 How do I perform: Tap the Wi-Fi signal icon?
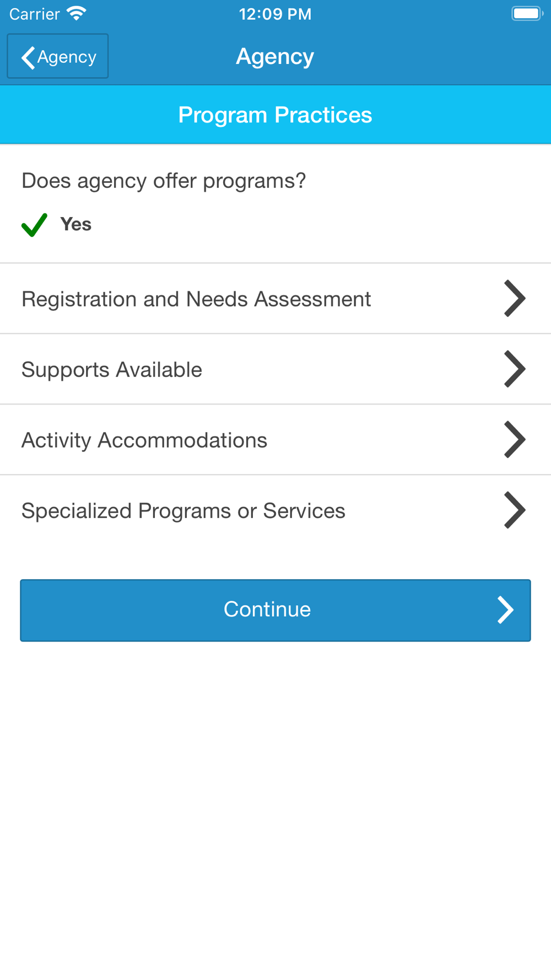point(76,14)
